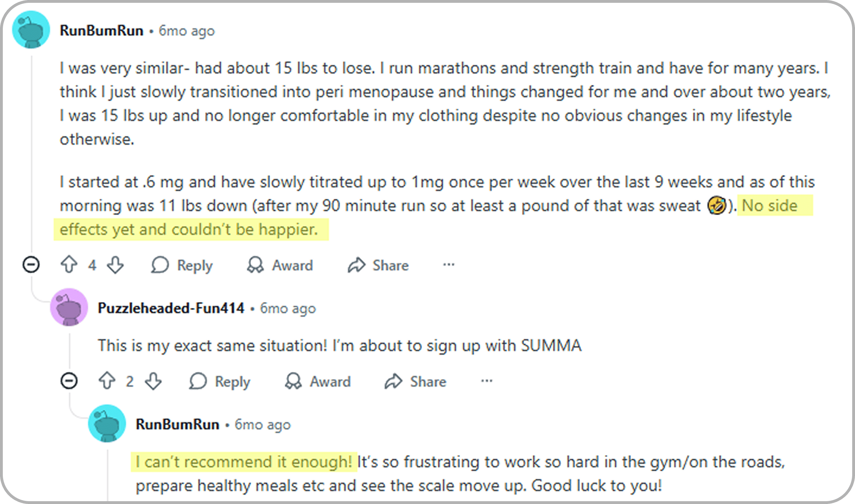The height and width of the screenshot is (504, 855).
Task: Downvote Puzzleheaded-Fun414's comment
Action: pyautogui.click(x=153, y=381)
